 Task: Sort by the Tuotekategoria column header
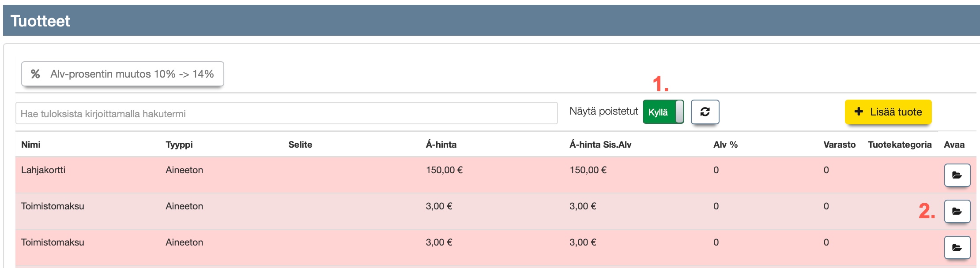[x=900, y=145]
